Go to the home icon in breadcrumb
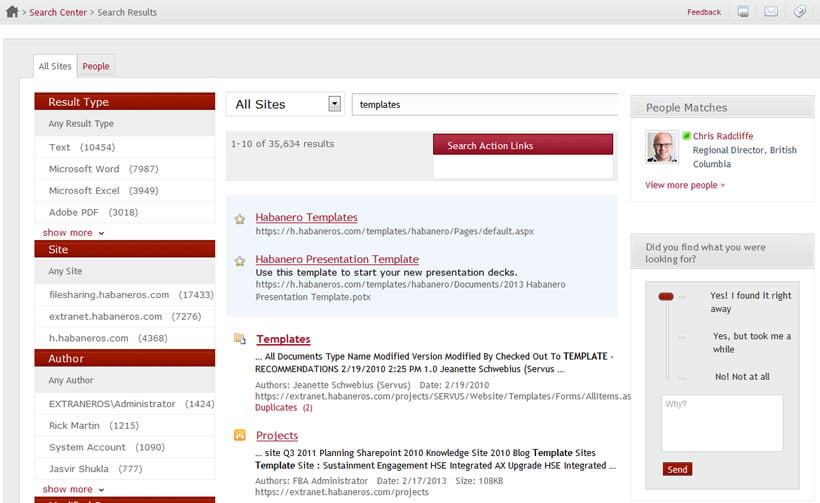820x503 pixels. (12, 12)
